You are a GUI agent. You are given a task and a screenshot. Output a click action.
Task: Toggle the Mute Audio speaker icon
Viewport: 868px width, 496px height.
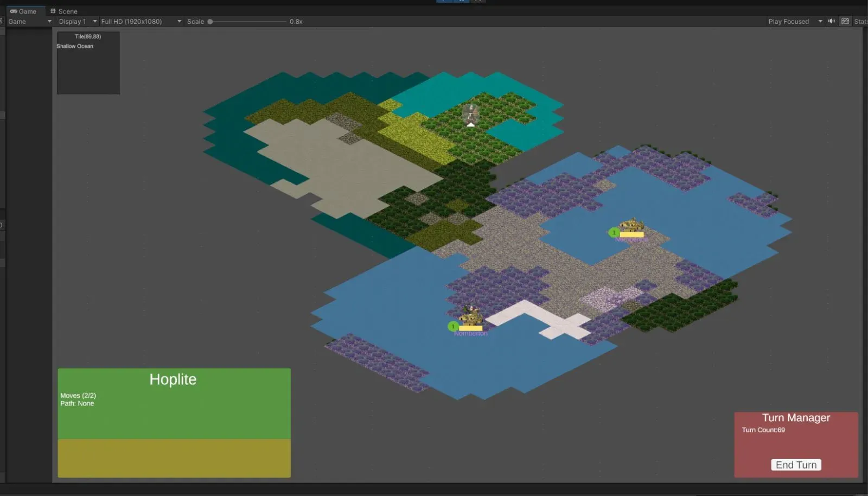(832, 21)
